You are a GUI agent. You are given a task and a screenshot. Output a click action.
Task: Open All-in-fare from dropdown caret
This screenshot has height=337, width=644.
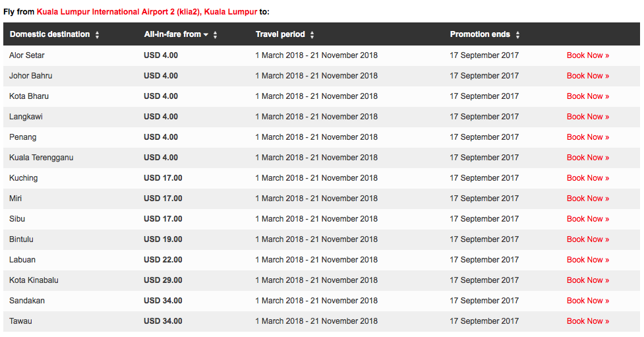pyautogui.click(x=206, y=35)
